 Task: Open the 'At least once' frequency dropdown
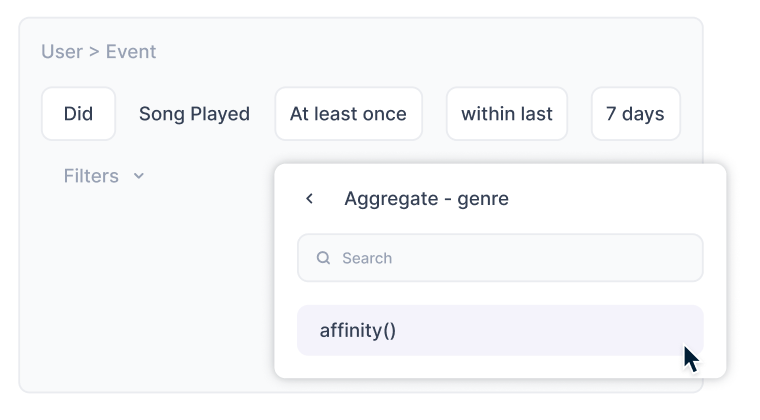pos(348,114)
